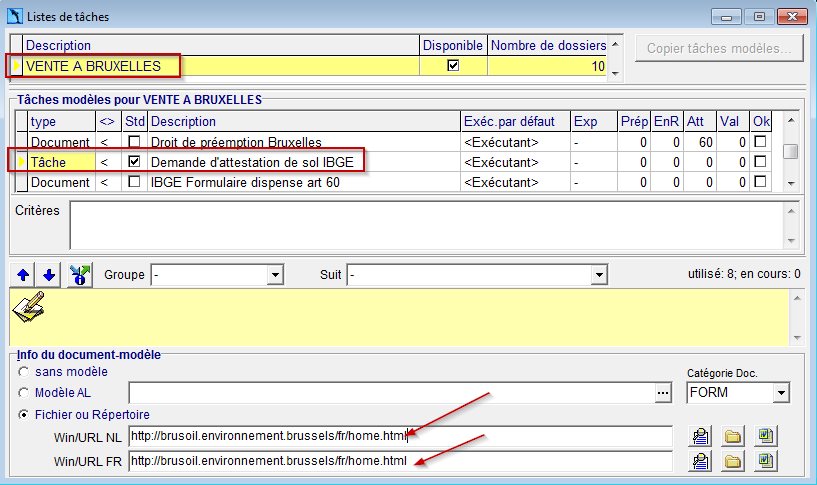This screenshot has height=485, width=817.
Task: Click the search icon on Win/URL NL row
Action: [700, 436]
